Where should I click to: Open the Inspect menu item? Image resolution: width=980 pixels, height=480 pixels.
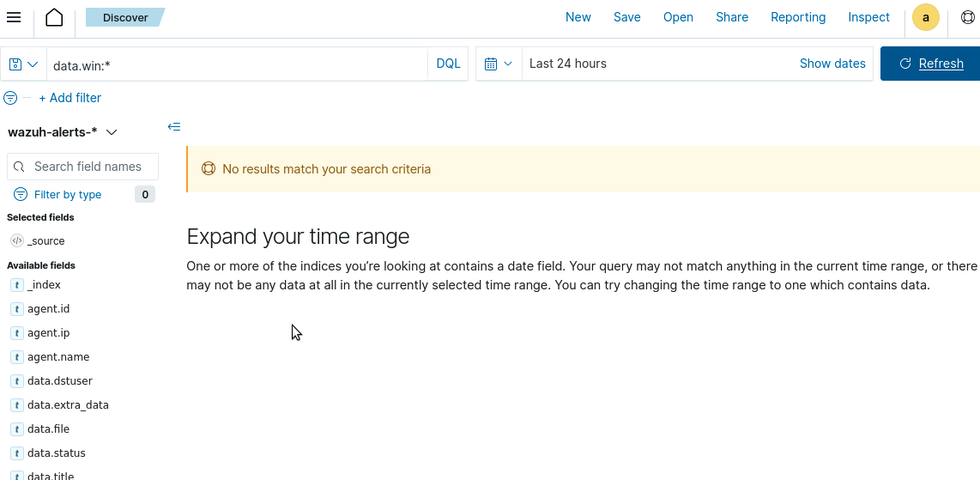point(868,17)
